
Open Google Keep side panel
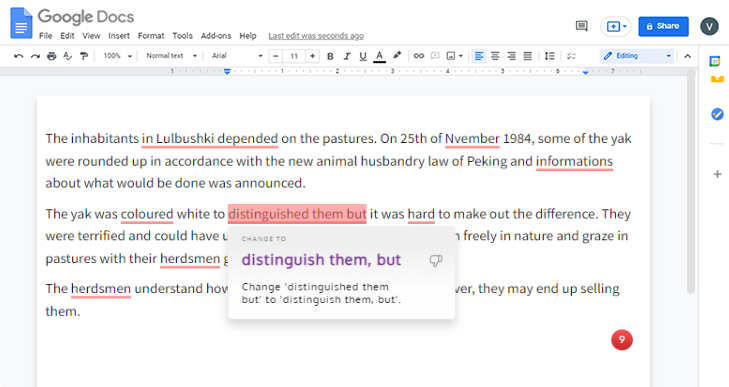coord(717,79)
